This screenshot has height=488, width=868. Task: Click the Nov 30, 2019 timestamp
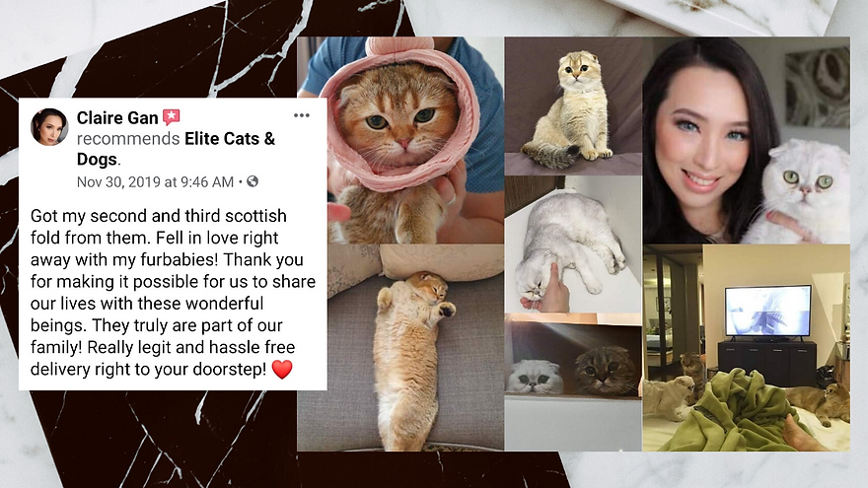155,182
